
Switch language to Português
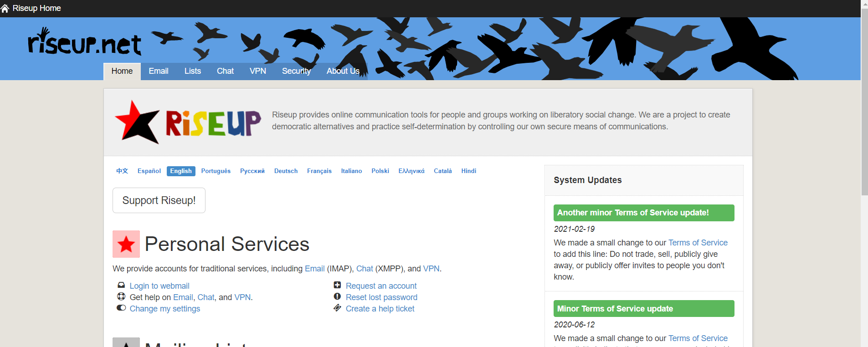point(216,171)
